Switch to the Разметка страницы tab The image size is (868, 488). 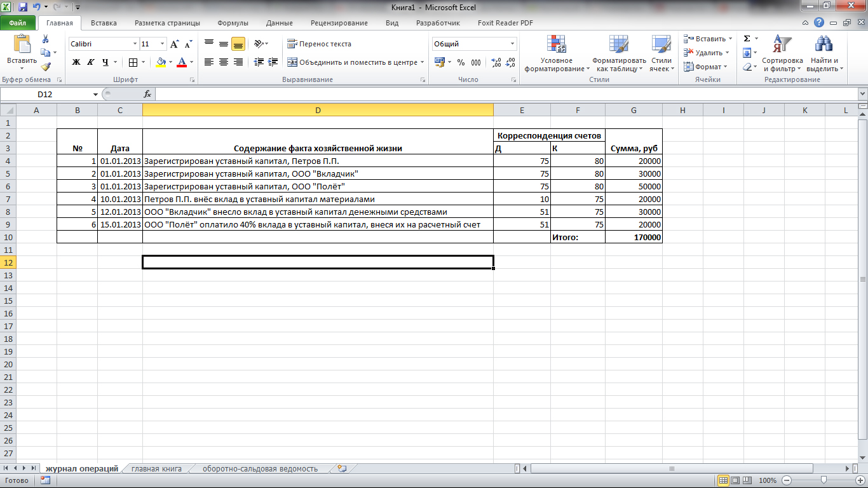click(167, 23)
